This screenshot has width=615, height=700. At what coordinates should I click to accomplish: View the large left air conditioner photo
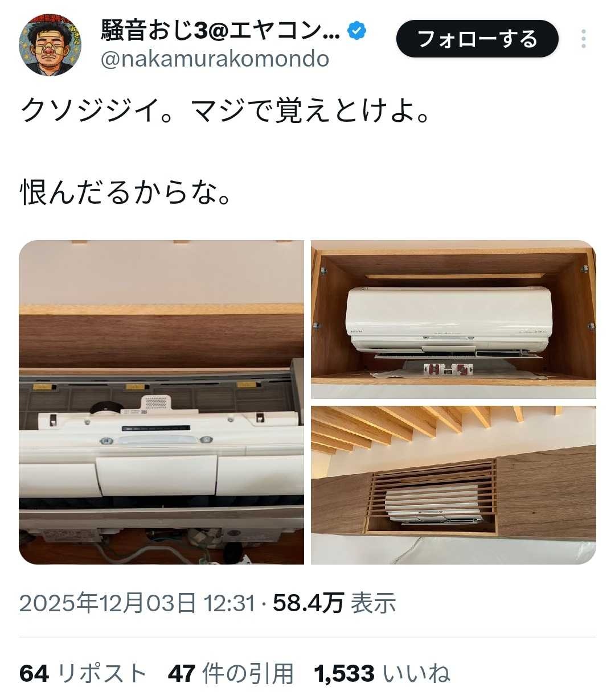pos(162,402)
